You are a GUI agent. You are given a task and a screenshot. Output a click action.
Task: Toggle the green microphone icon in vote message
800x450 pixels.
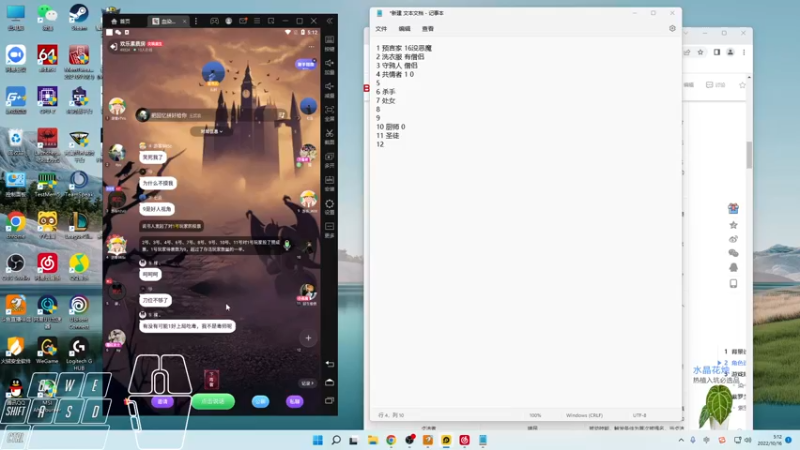pos(287,245)
